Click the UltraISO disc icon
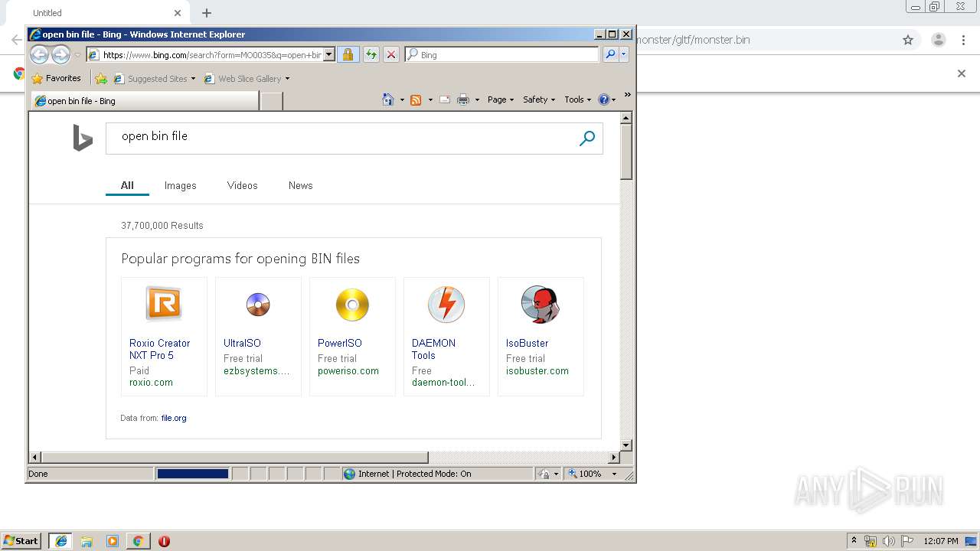Screen dimensions: 980x551 coord(258,305)
